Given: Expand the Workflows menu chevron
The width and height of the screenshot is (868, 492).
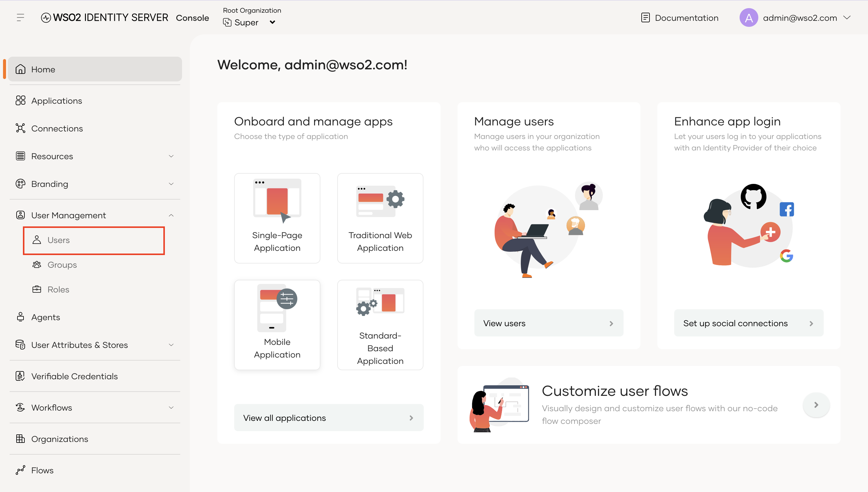Looking at the screenshot, I should point(171,408).
